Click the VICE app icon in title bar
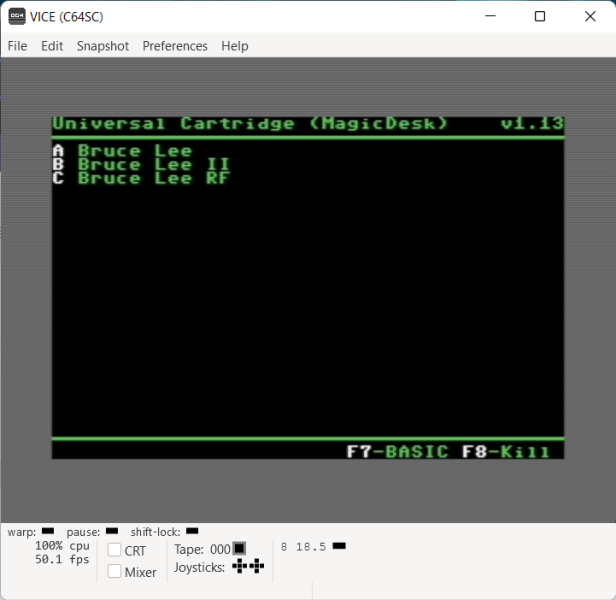The image size is (616, 600). click(17, 16)
